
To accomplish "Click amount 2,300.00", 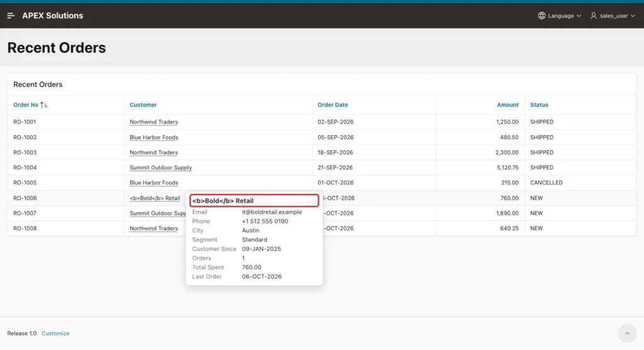I will (x=507, y=152).
